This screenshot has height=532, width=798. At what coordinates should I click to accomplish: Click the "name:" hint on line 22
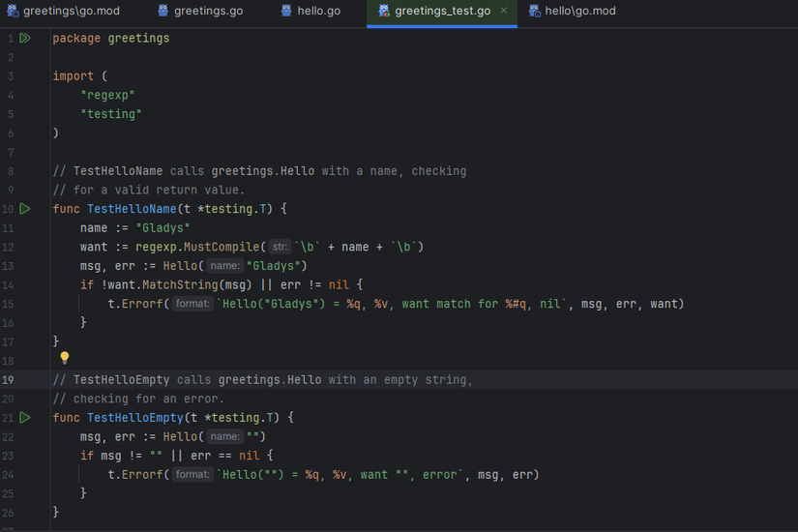[224, 436]
